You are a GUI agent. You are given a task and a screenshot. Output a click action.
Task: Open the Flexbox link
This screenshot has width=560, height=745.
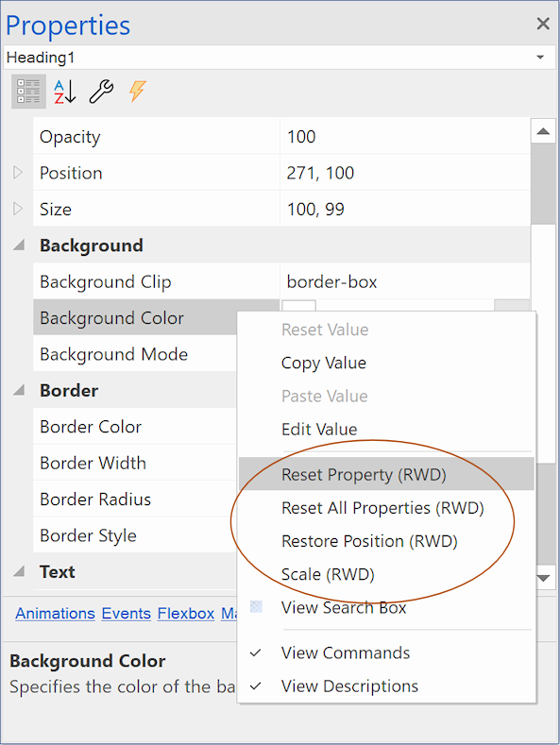pyautogui.click(x=186, y=614)
